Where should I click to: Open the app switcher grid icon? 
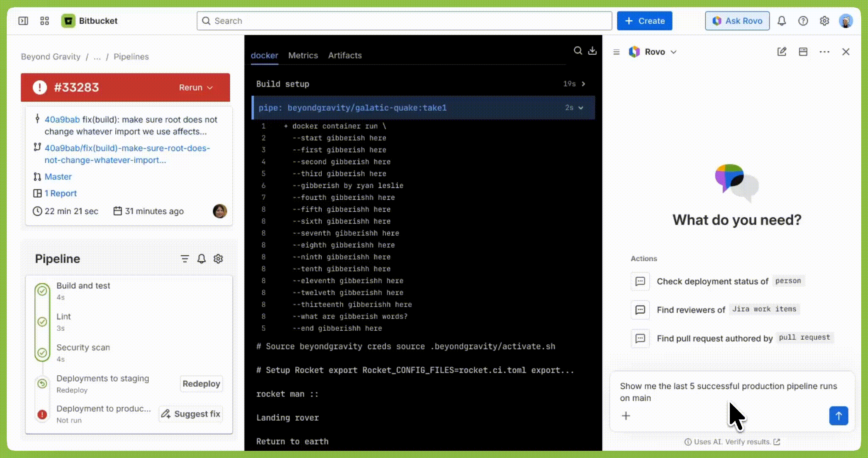coord(45,21)
